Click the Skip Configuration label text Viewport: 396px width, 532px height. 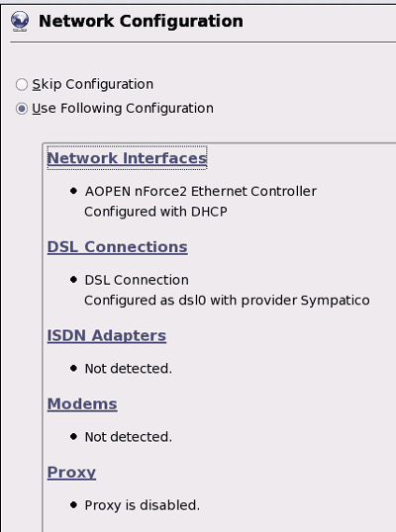93,84
